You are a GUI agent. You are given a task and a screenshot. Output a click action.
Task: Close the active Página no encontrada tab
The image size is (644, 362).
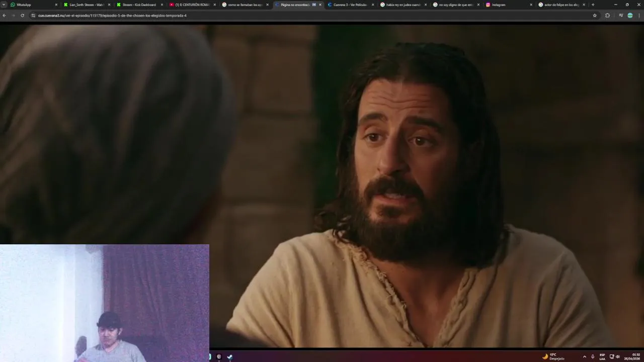click(x=320, y=5)
